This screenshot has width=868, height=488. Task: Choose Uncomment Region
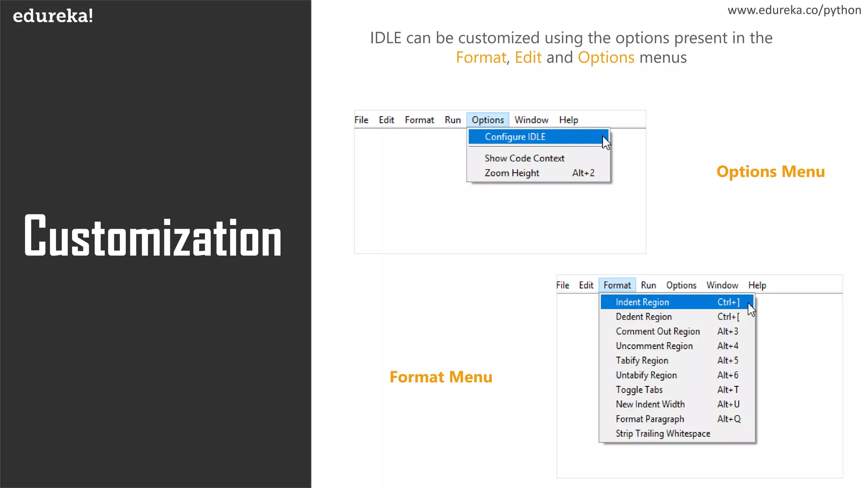pyautogui.click(x=677, y=346)
